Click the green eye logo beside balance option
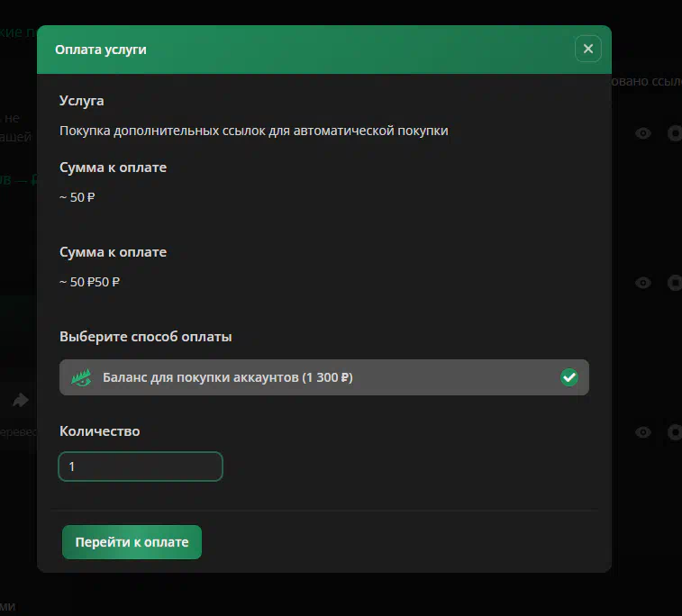 pyautogui.click(x=82, y=377)
